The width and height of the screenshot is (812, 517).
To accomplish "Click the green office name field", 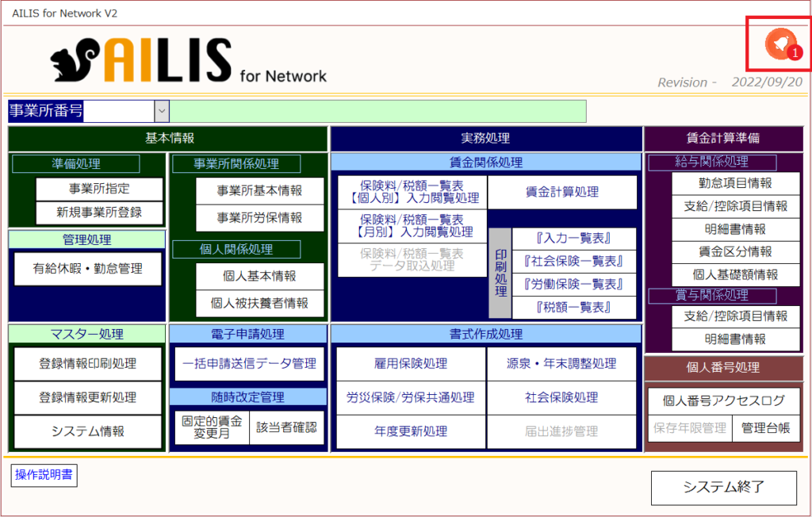I will (x=379, y=111).
